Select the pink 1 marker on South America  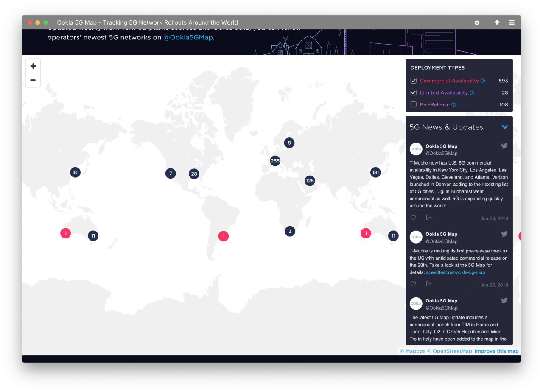pos(224,236)
